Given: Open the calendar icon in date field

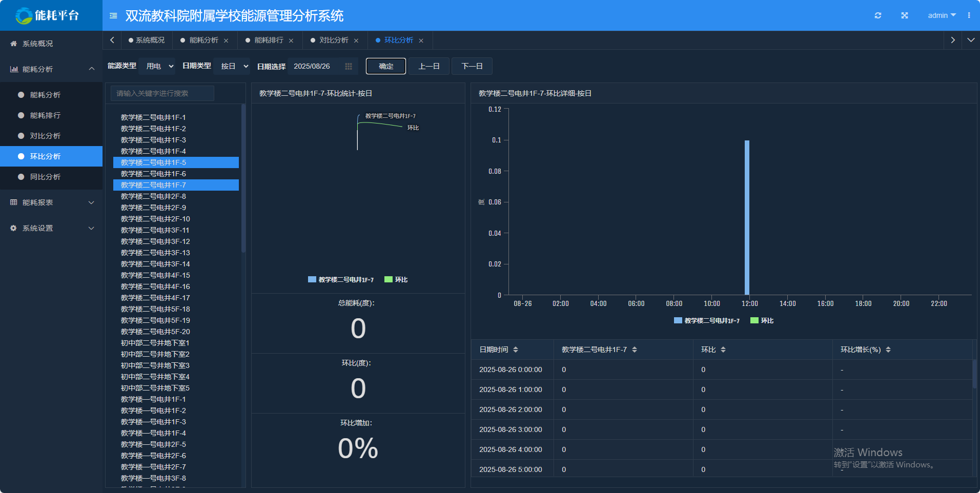Looking at the screenshot, I should [349, 66].
